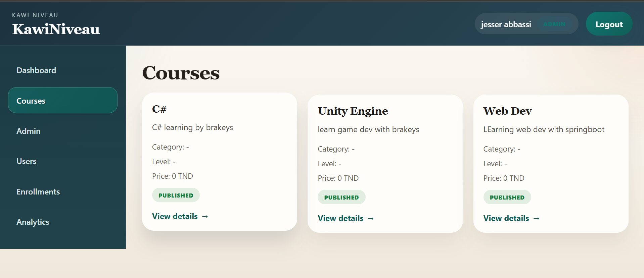Screen dimensions: 644x278
Task: Click the PUBLISHED badge on C# card
Action: coord(176,195)
